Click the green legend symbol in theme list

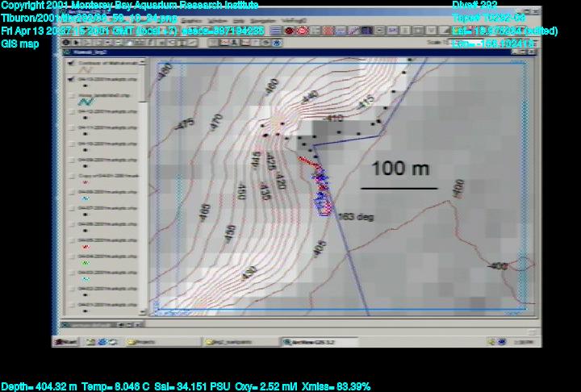[x=86, y=262]
